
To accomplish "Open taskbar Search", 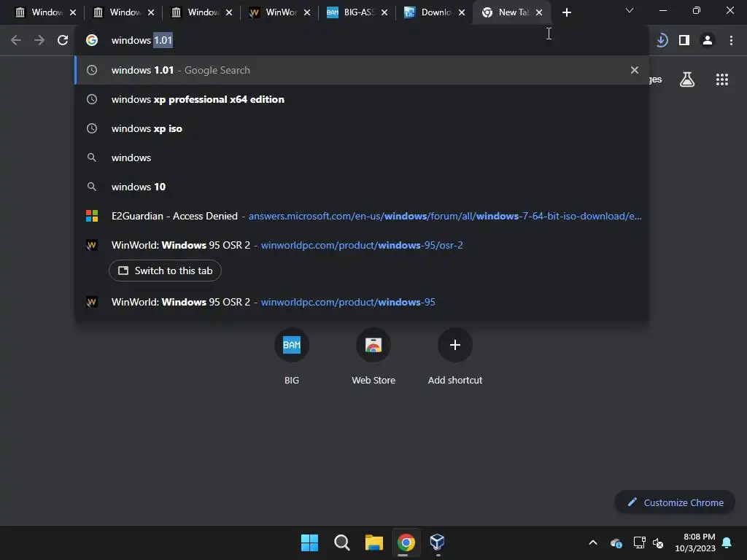I will point(342,542).
